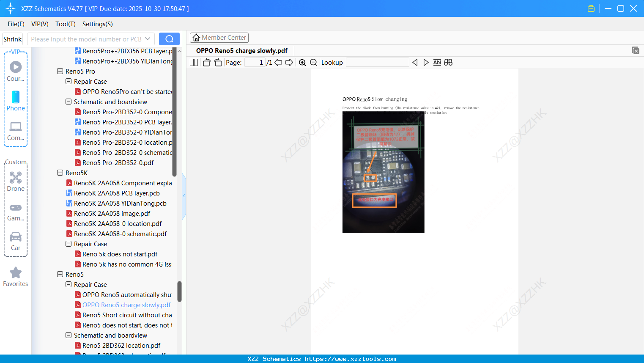The height and width of the screenshot is (363, 644).
Task: Click the yellow toolbox icon in title bar
Action: pos(591,8)
